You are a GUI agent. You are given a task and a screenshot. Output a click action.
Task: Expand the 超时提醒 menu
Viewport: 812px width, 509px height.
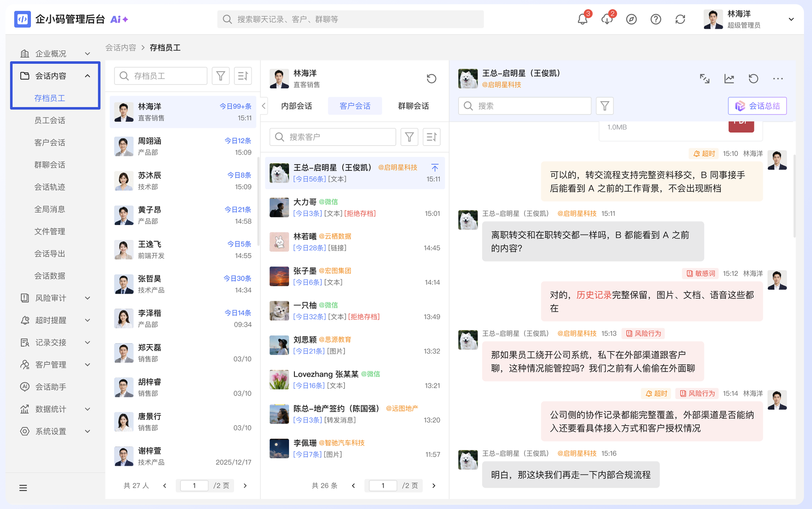tap(88, 320)
